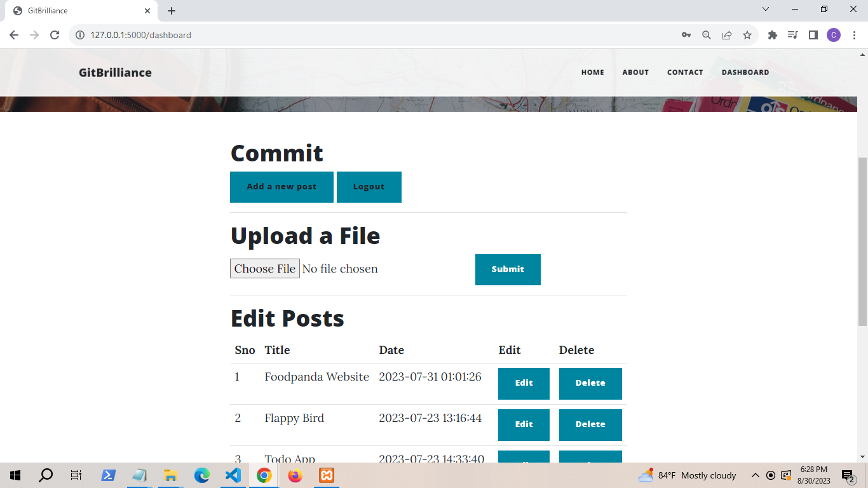This screenshot has height=488, width=868.
Task: Toggle the browser side panel icon
Action: (x=813, y=35)
